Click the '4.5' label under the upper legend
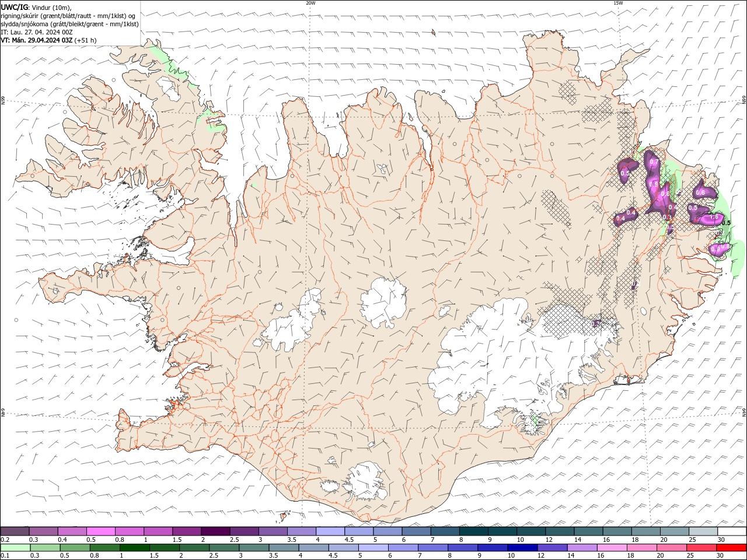The image size is (747, 560). tap(349, 540)
